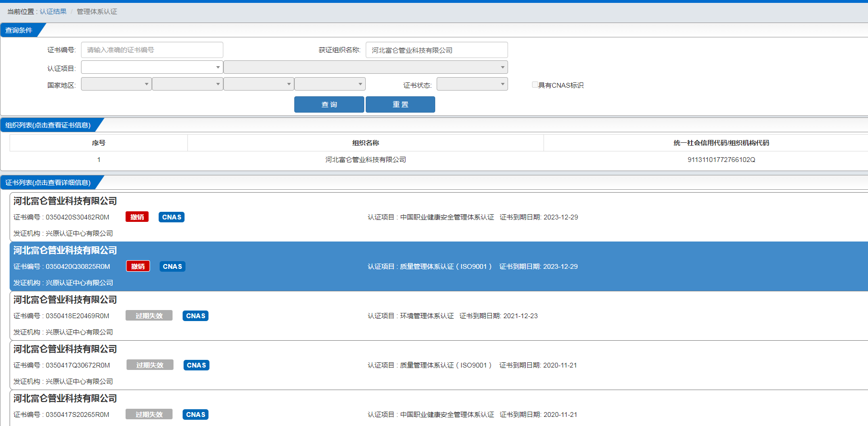Click certificate number 0350417S20265R0M
This screenshot has width=868, height=426.
77,414
